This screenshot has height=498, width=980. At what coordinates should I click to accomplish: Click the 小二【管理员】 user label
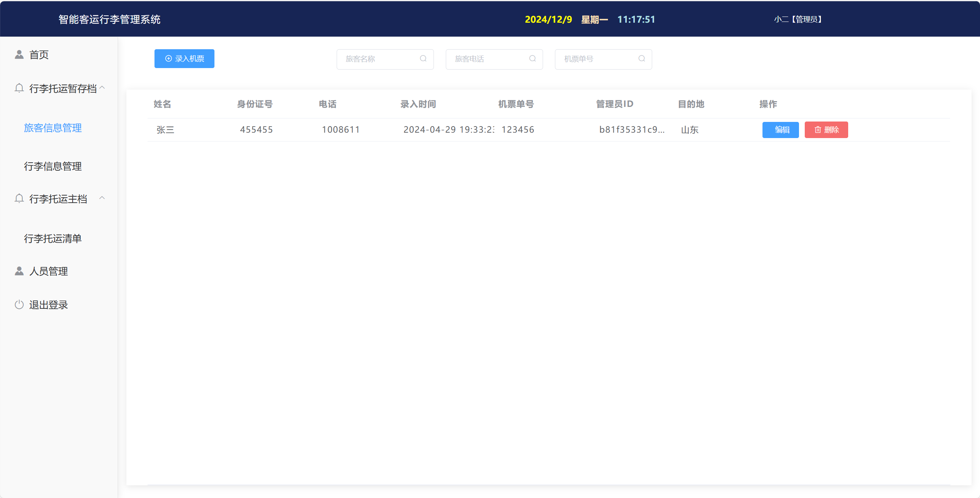tap(798, 19)
